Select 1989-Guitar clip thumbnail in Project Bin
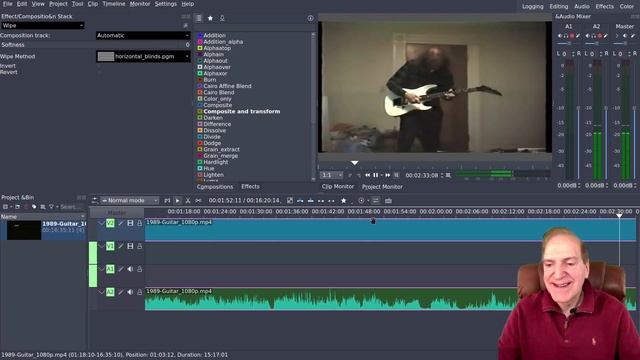Screen dimensions: 640x360 24,230
